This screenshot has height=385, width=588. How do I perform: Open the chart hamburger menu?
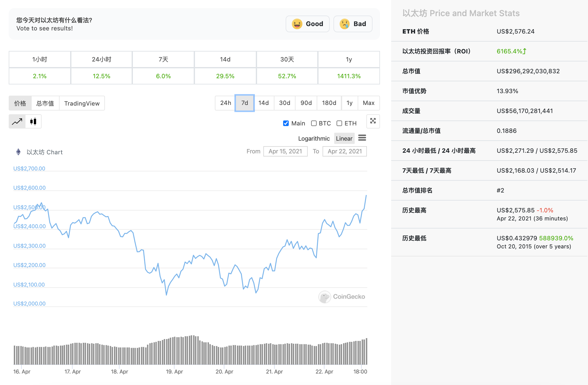pyautogui.click(x=362, y=138)
